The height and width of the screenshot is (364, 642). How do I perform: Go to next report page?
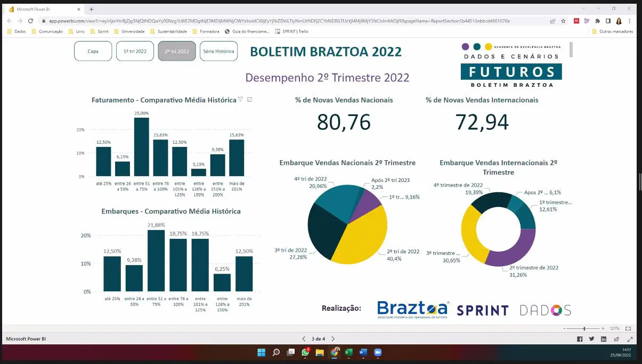333,339
